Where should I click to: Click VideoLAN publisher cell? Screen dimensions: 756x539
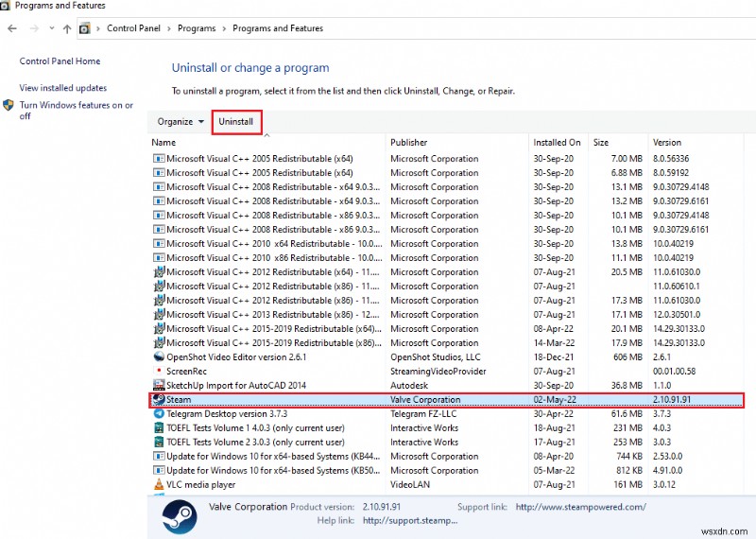click(x=410, y=485)
